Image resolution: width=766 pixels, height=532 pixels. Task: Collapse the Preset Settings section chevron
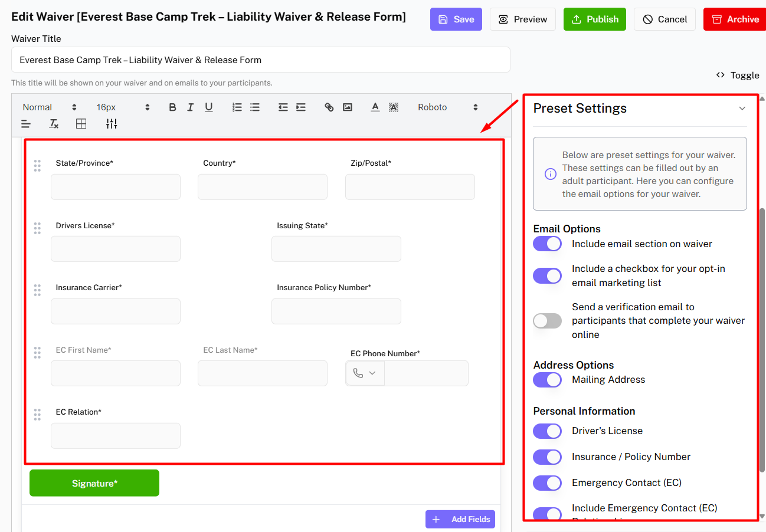click(x=742, y=109)
